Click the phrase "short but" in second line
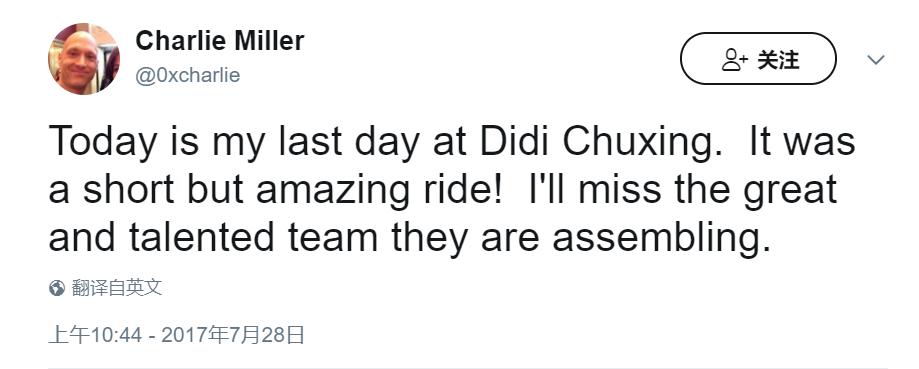The width and height of the screenshot is (919, 369). 162,190
